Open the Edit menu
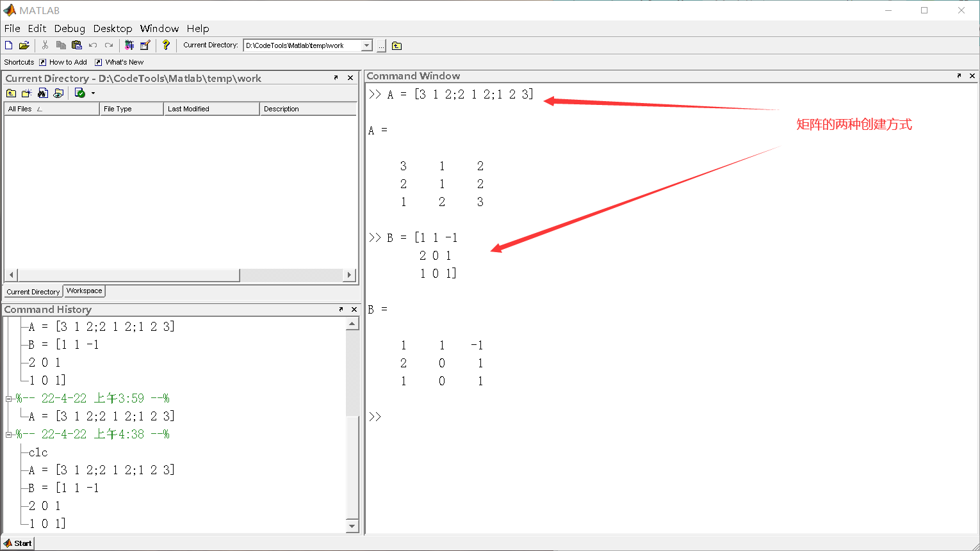 pyautogui.click(x=37, y=28)
